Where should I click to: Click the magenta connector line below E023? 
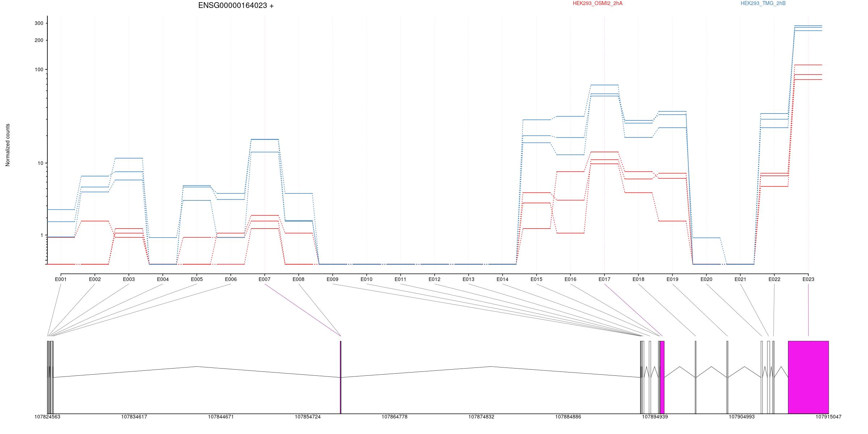click(808, 310)
